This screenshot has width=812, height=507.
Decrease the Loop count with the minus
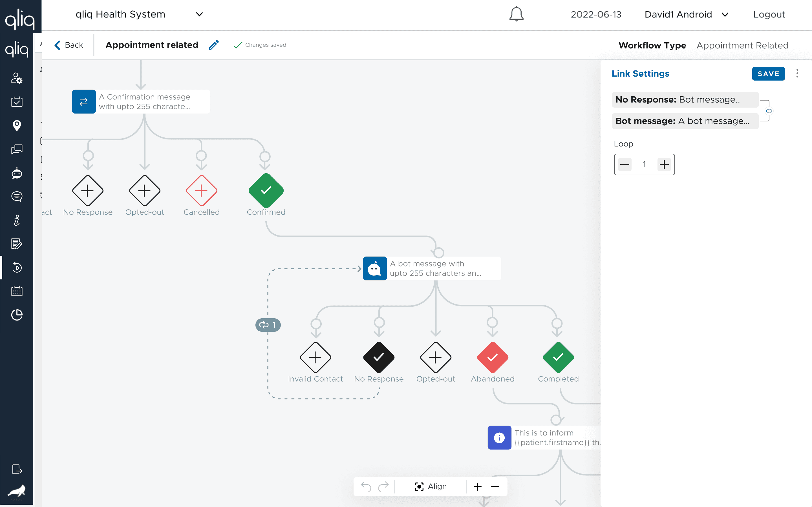(x=625, y=165)
